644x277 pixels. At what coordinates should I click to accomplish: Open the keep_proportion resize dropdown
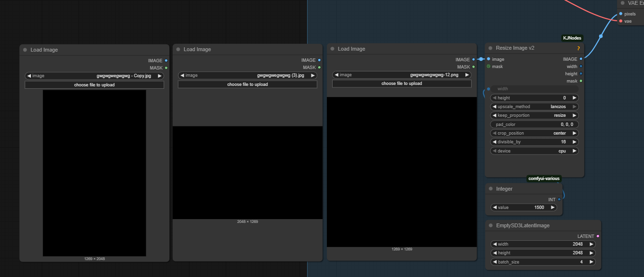[x=534, y=115]
